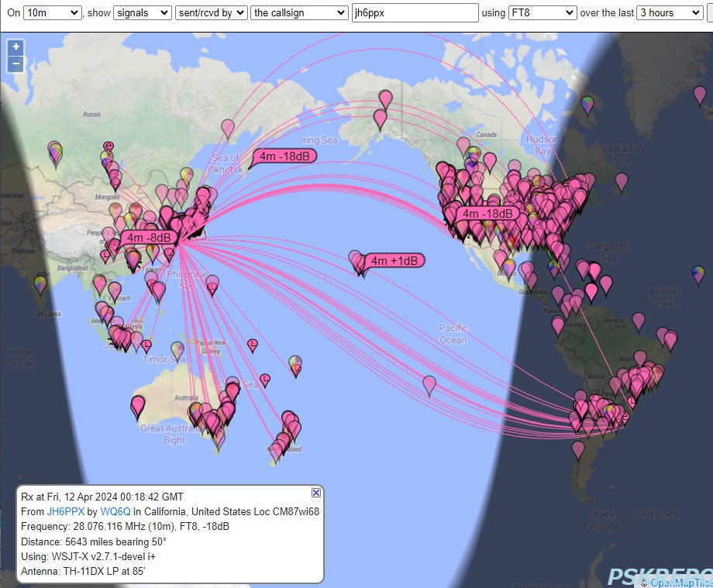The width and height of the screenshot is (713, 588).
Task: Select the multicolor marker near Fiji
Action: click(x=295, y=363)
